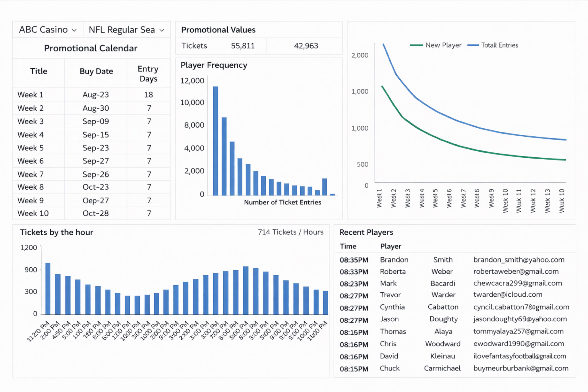Click first bar in Tickets by the hour
Screen dimensions: 588x392
point(48,288)
